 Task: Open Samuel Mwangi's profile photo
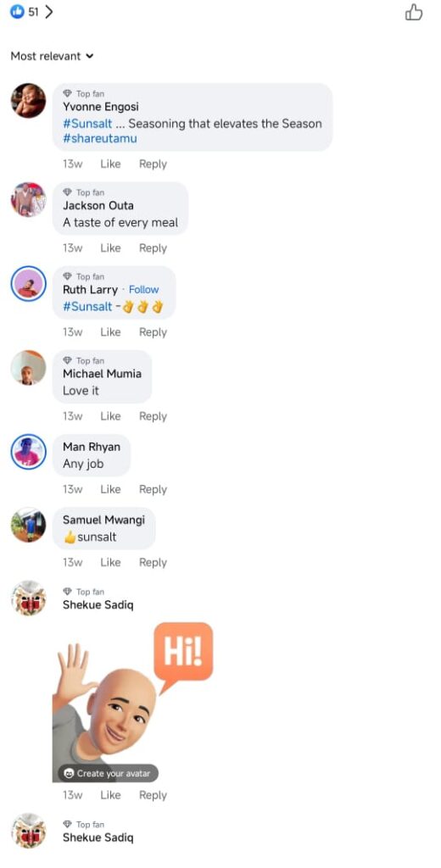pos(28,525)
